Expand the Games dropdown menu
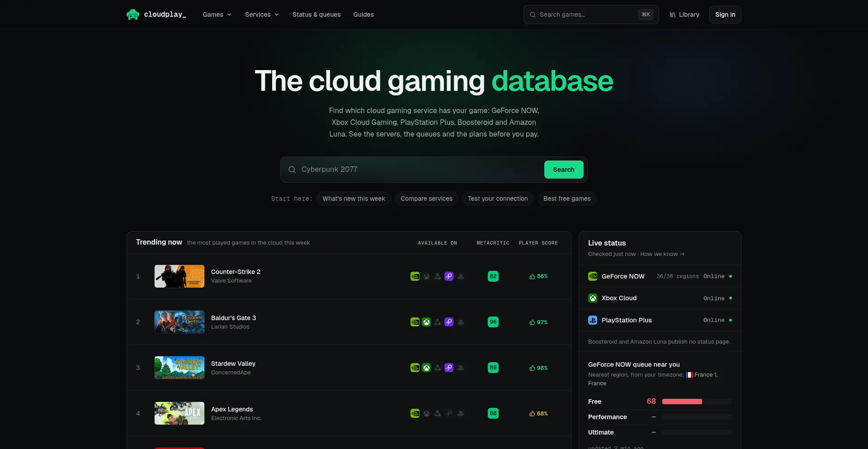 pos(217,14)
